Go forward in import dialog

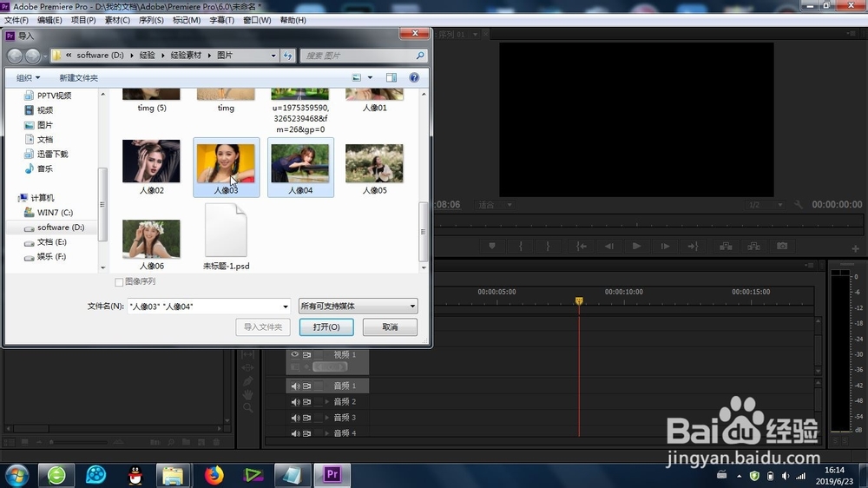[33, 56]
